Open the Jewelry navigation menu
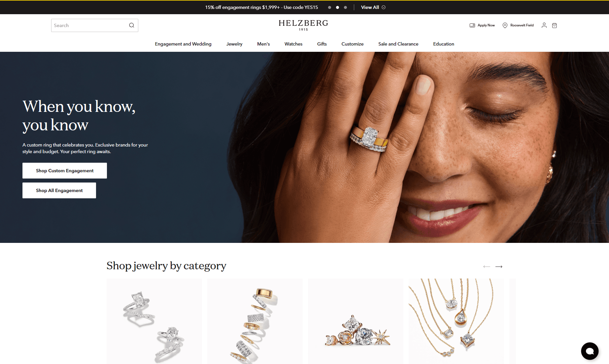 coord(234,44)
